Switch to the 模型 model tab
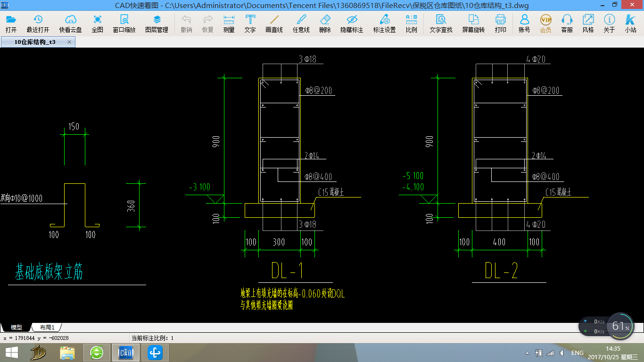The image size is (644, 362). click(17, 327)
